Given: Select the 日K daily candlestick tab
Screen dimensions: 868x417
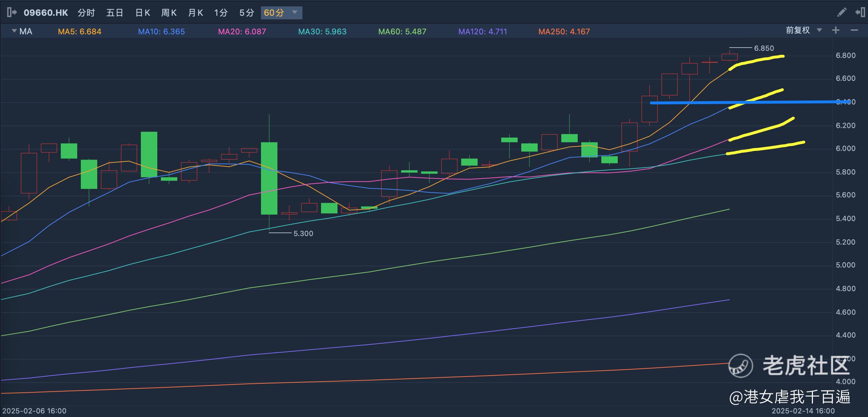Looking at the screenshot, I should tap(143, 13).
